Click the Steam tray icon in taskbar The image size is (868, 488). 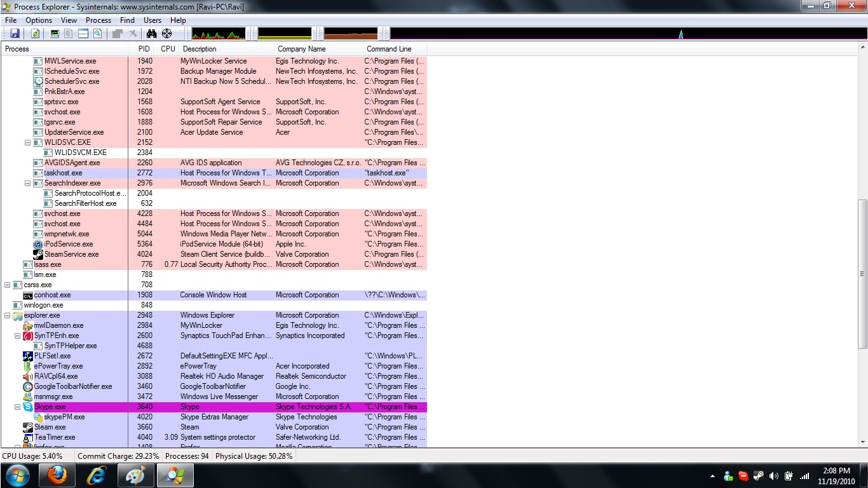click(758, 476)
